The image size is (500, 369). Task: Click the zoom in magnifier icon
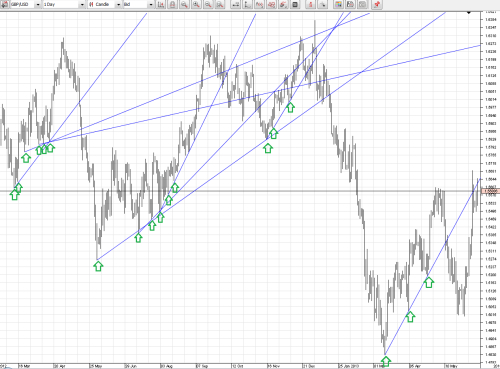coord(196,4)
